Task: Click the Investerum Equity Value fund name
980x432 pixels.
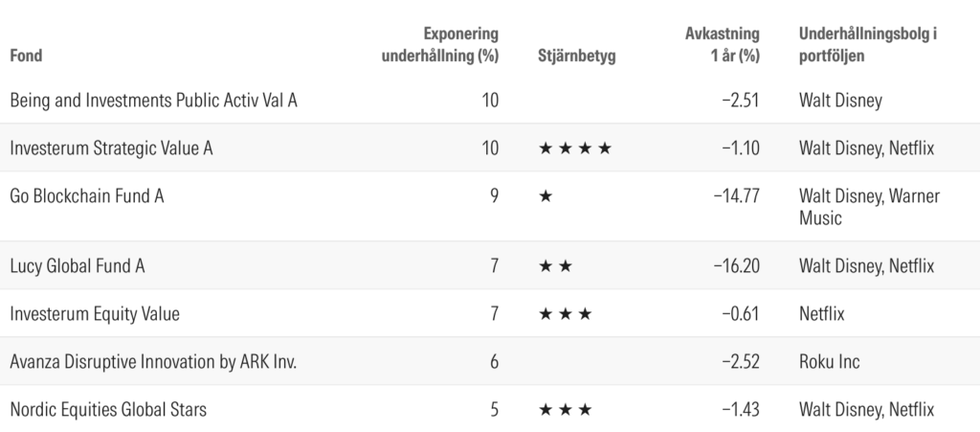Action: point(95,313)
